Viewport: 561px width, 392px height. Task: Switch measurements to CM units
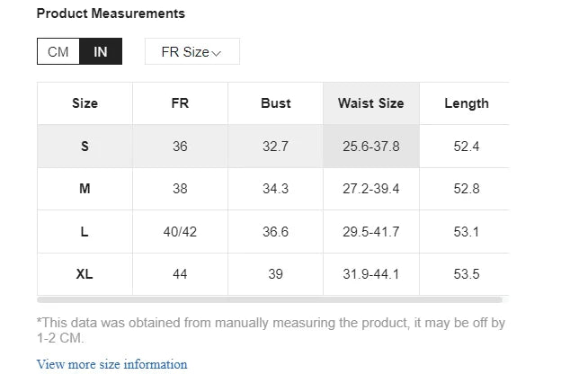pyautogui.click(x=58, y=52)
